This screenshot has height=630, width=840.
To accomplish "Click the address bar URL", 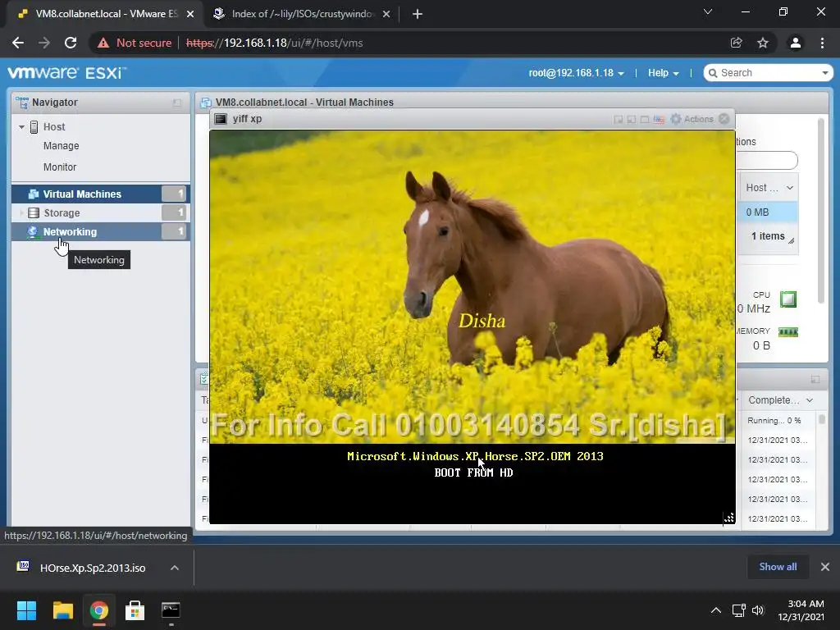I will [274, 43].
